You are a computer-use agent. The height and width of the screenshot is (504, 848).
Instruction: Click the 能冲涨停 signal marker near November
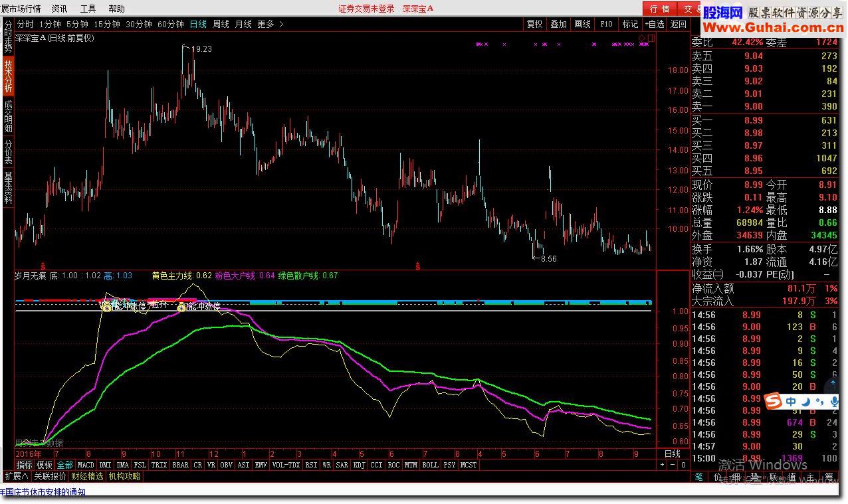(199, 307)
